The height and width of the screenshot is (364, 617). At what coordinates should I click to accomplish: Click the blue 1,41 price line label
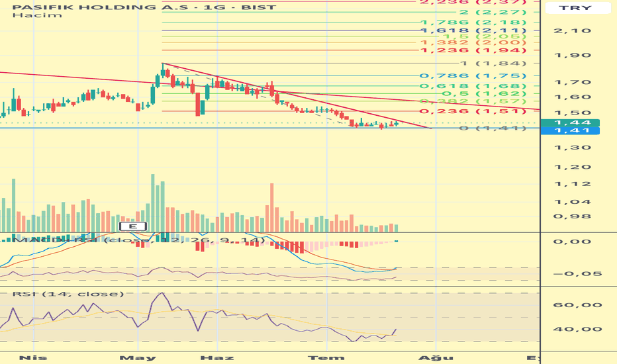click(570, 130)
